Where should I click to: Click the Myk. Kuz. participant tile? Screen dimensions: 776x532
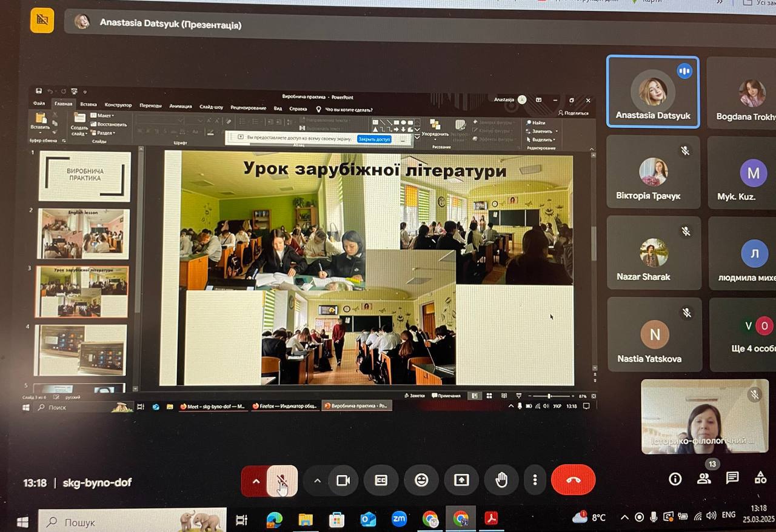click(742, 173)
